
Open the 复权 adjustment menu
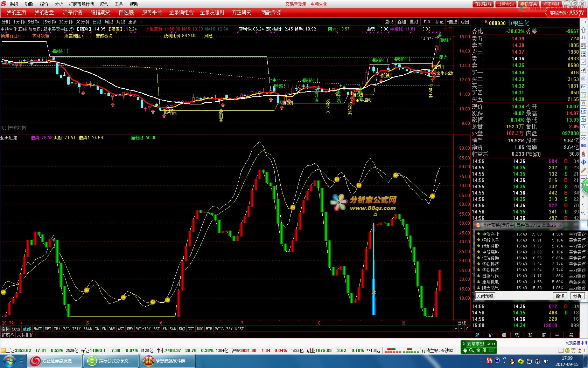[x=389, y=22]
